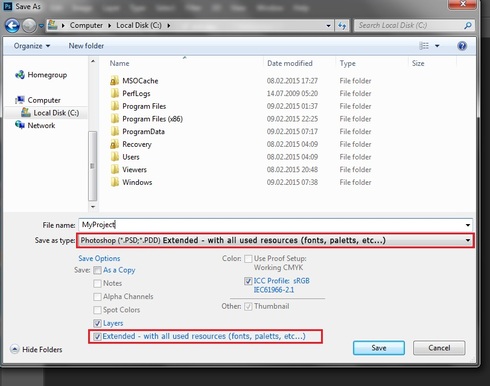Select Network in navigation pane

point(41,126)
